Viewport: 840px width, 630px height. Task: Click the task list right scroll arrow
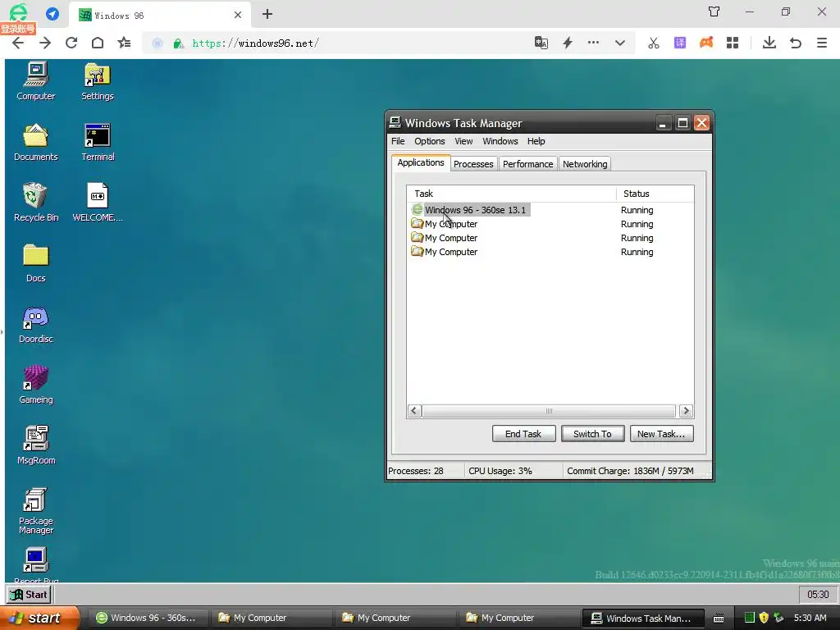(x=687, y=411)
